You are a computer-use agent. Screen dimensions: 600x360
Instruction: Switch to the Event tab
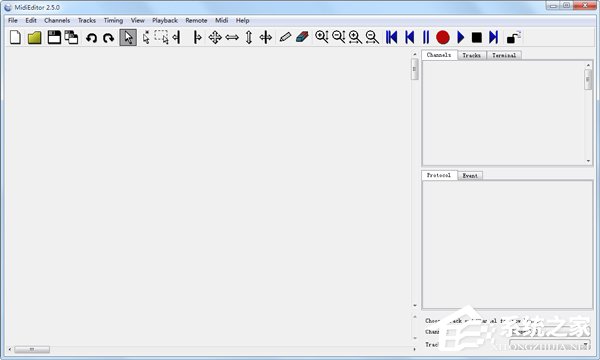click(470, 176)
